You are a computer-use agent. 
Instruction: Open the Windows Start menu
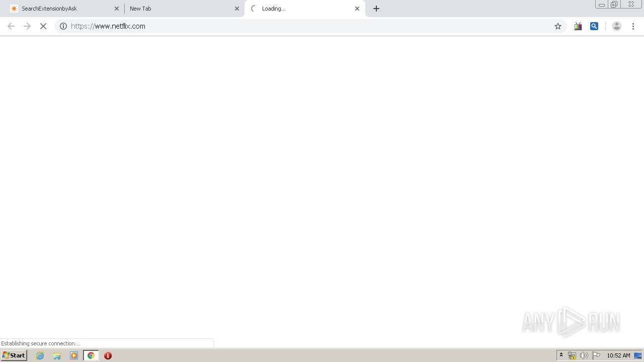point(14,355)
